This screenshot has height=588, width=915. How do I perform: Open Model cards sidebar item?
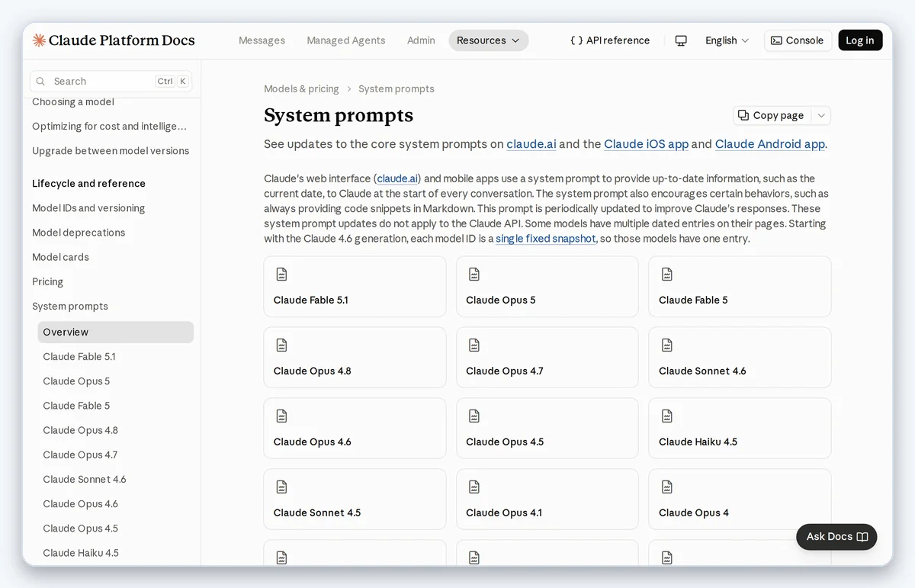pos(60,257)
